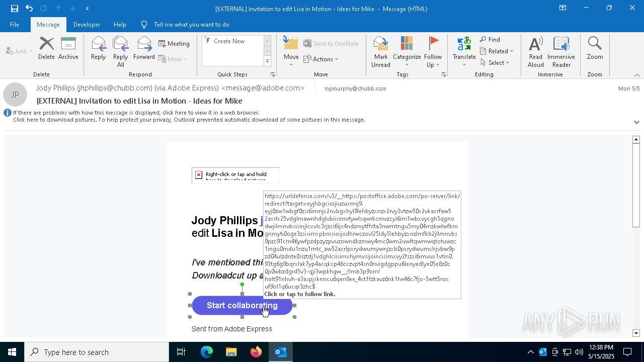
Task: Click the blocked picture placeholder
Action: coord(235,175)
